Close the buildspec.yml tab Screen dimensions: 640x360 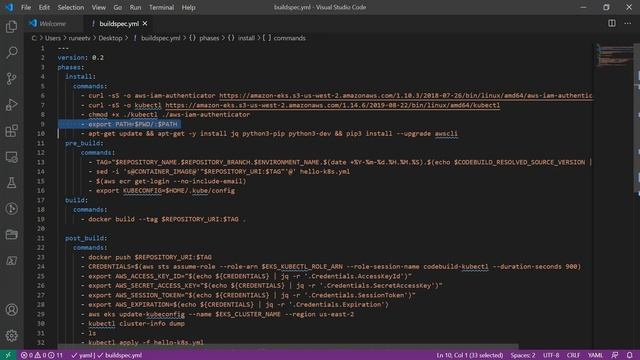[x=145, y=24]
